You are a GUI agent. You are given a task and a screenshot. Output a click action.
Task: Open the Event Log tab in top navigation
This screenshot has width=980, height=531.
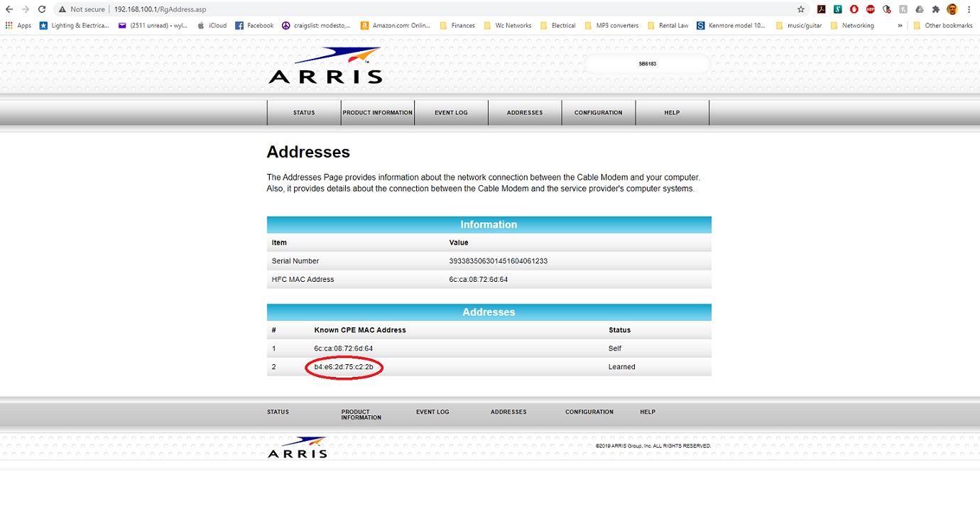tap(451, 113)
